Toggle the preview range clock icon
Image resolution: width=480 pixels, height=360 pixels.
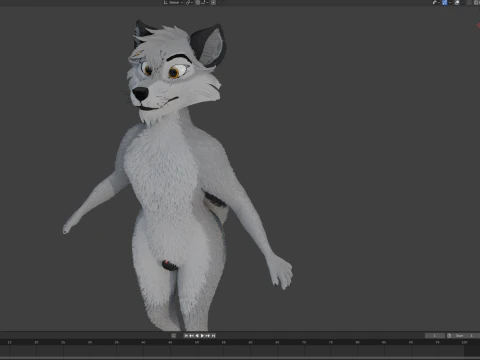click(449, 336)
